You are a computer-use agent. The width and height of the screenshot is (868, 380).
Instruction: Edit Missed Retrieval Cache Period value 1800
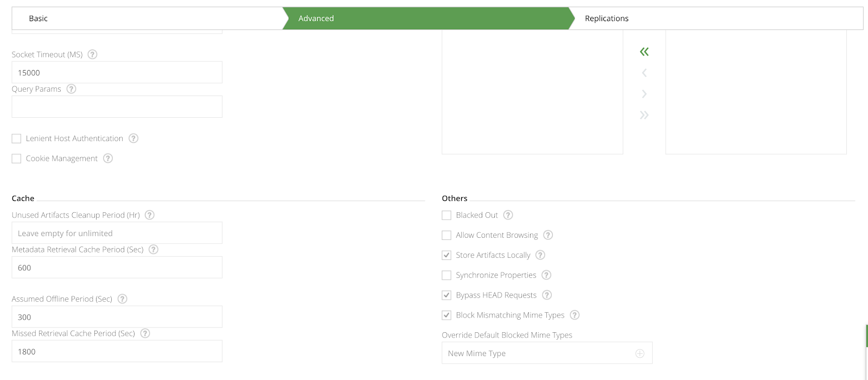click(117, 351)
